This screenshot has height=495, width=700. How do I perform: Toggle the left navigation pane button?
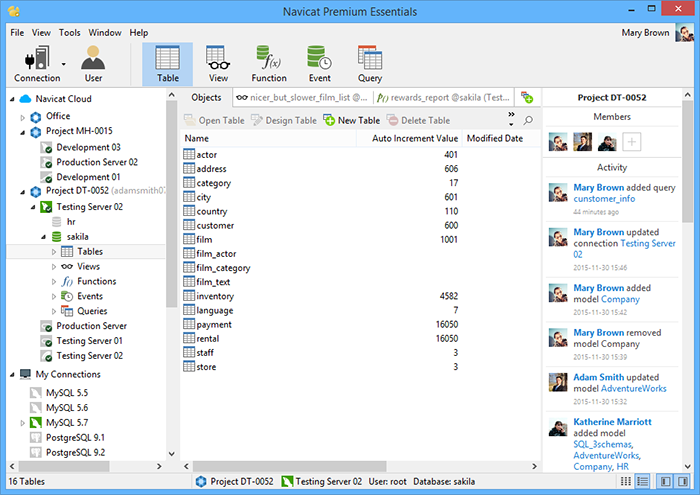665,481
